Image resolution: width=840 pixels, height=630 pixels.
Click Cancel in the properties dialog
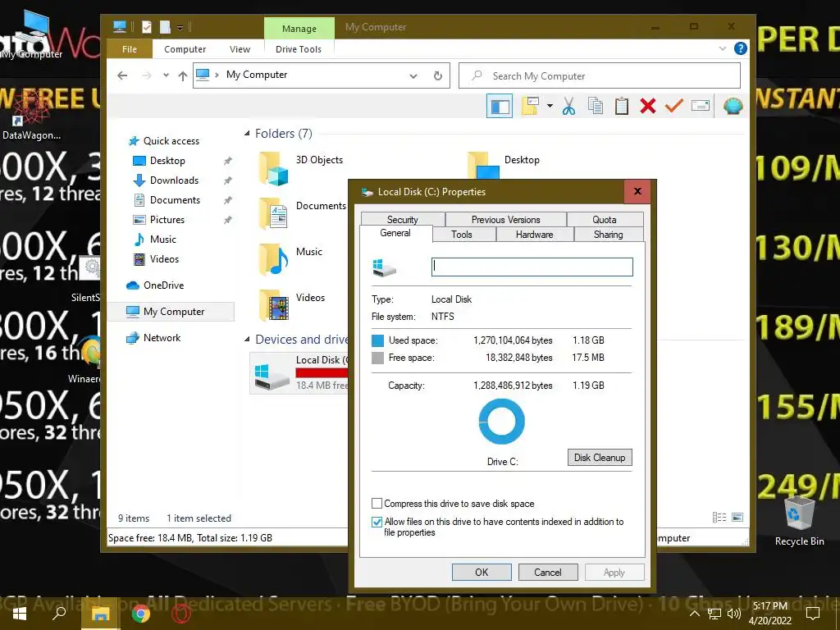548,572
